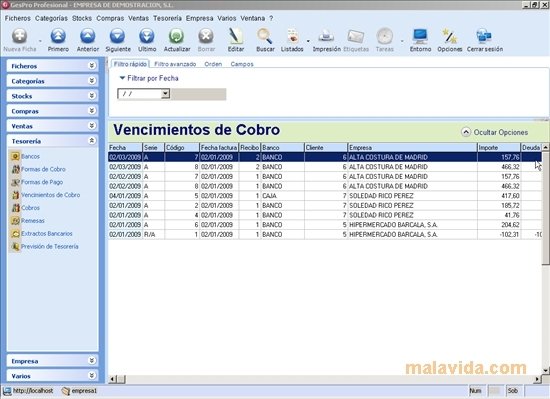Image resolution: width=550 pixels, height=399 pixels.
Task: Click the table's vertical scrollbar thumb
Action: pyautogui.click(x=545, y=208)
